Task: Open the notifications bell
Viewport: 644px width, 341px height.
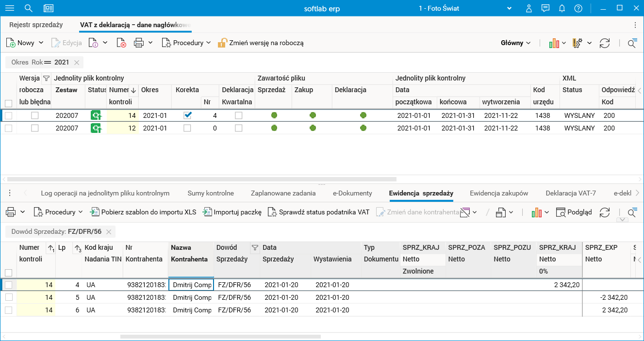Action: pyautogui.click(x=562, y=8)
